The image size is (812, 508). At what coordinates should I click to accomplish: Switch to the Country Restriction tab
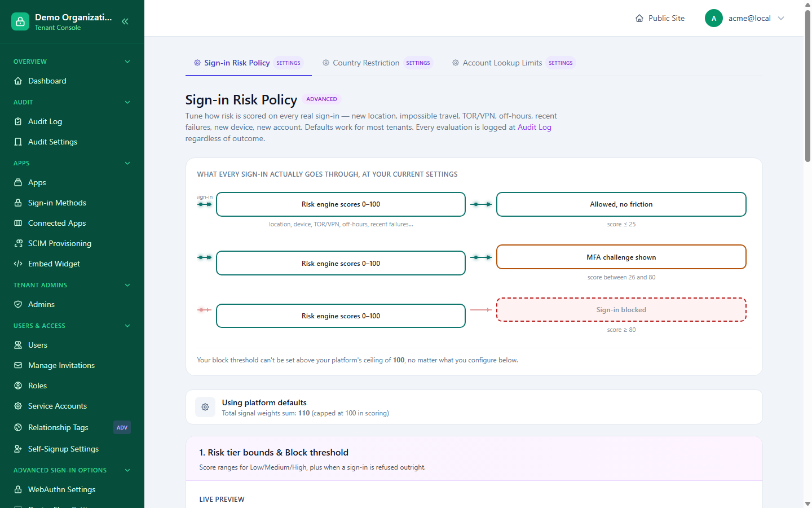pos(377,63)
